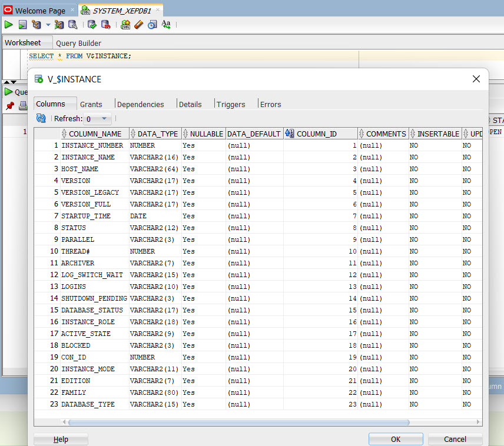The height and width of the screenshot is (446, 504).
Task: Click the Explain Plan icon
Action: pyautogui.click(x=37, y=25)
